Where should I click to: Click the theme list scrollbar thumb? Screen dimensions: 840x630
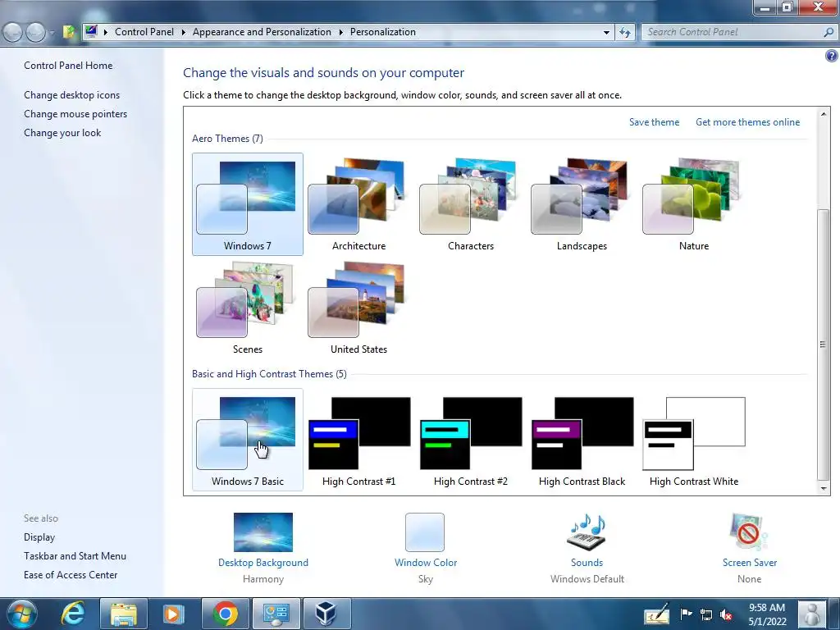(824, 344)
